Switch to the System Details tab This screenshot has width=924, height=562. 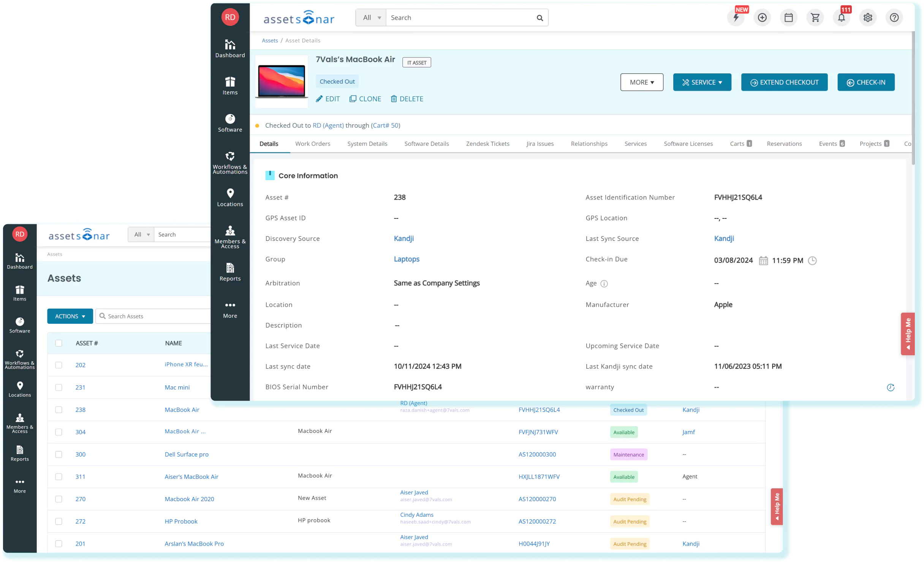coord(367,144)
